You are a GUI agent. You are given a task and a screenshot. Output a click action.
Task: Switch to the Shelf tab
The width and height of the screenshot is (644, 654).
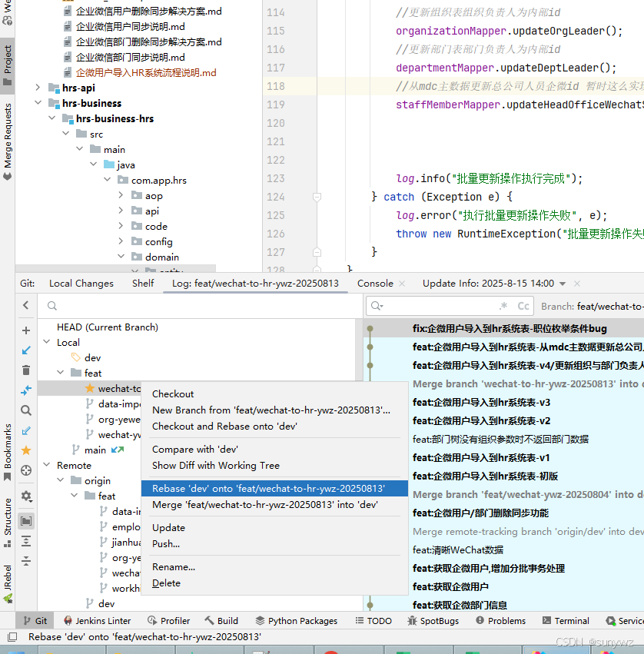click(x=143, y=284)
